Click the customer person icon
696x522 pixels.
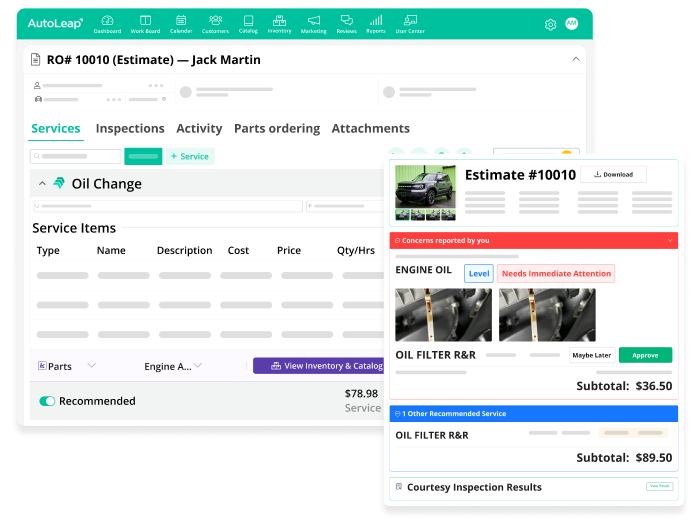tap(37, 85)
